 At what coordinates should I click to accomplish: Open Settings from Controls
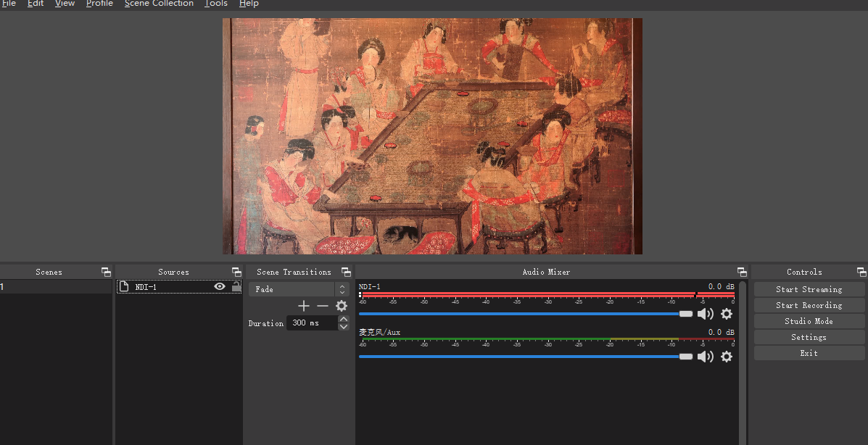tap(809, 337)
